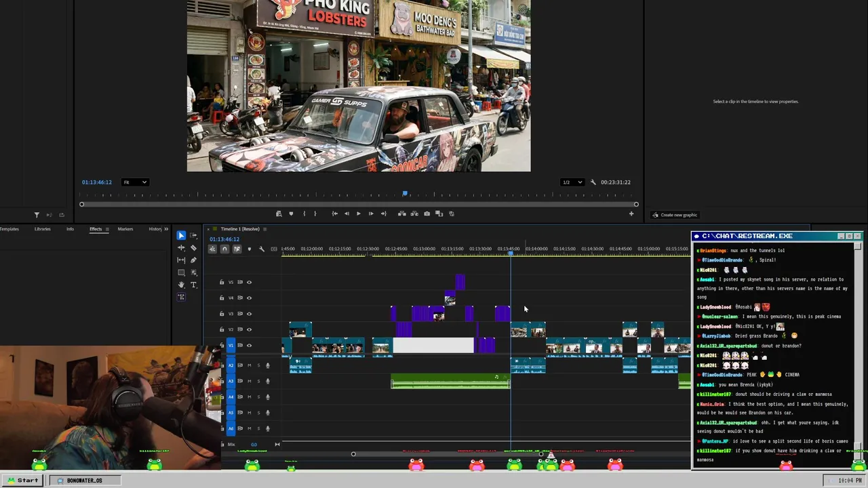Expand hidden panel tabs overflow chevron
The width and height of the screenshot is (868, 488).
coord(166,229)
